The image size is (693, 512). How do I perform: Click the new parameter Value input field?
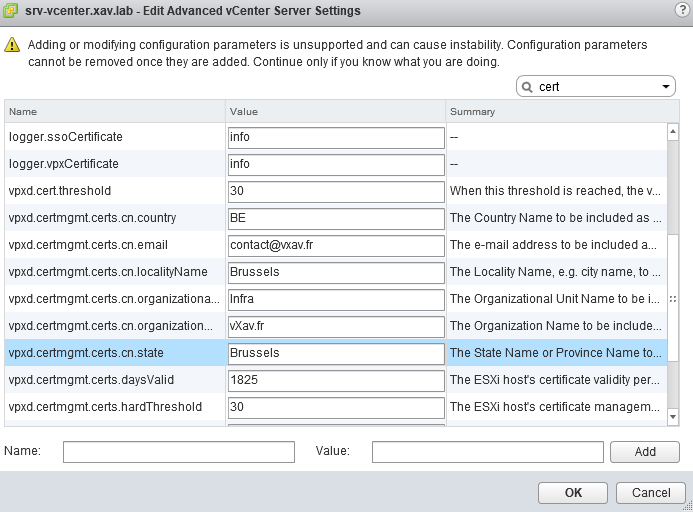pos(487,452)
